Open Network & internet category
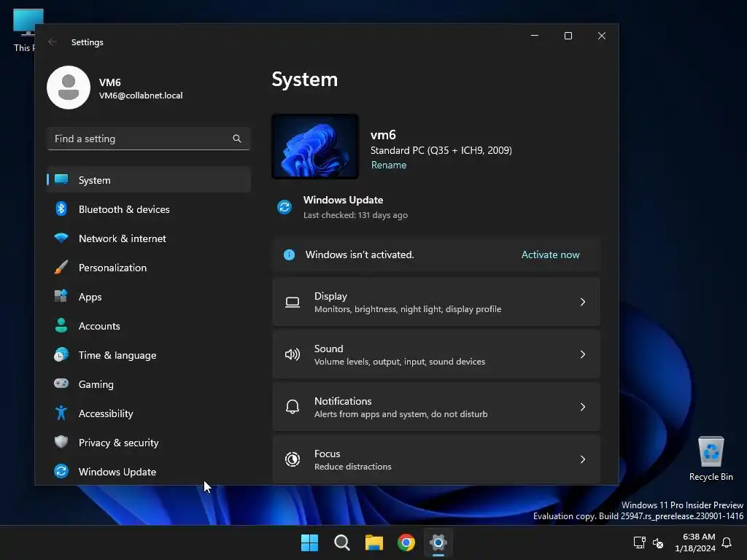 (123, 238)
